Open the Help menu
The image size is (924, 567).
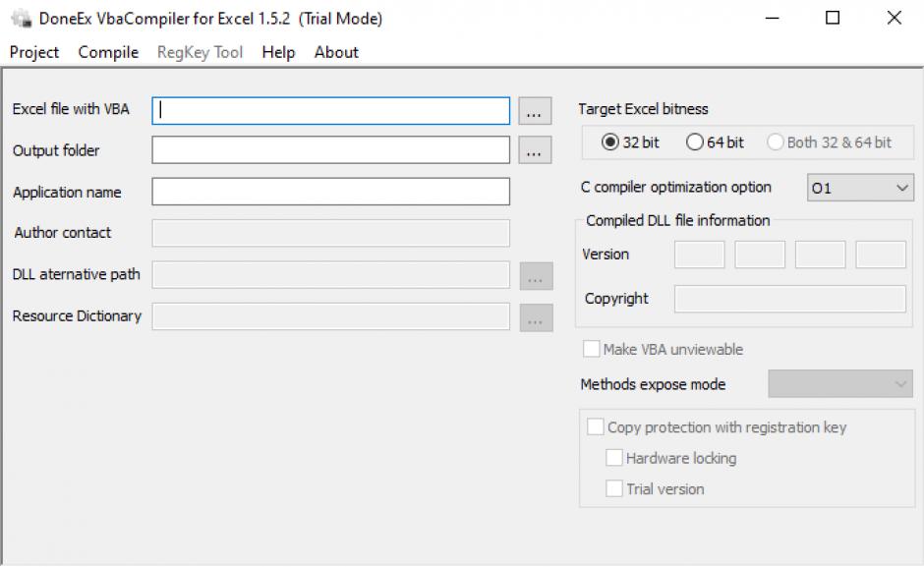(278, 52)
